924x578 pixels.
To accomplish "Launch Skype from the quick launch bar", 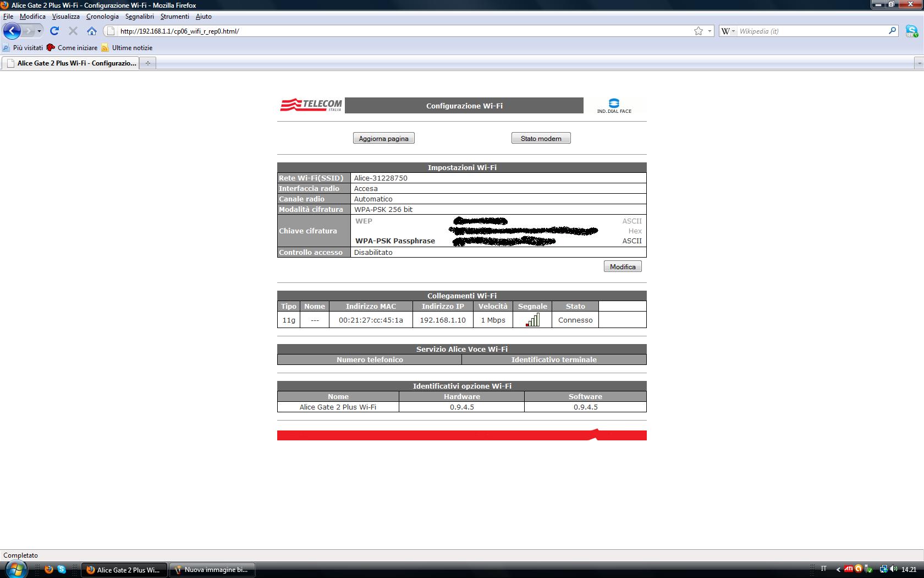I will pyautogui.click(x=62, y=570).
